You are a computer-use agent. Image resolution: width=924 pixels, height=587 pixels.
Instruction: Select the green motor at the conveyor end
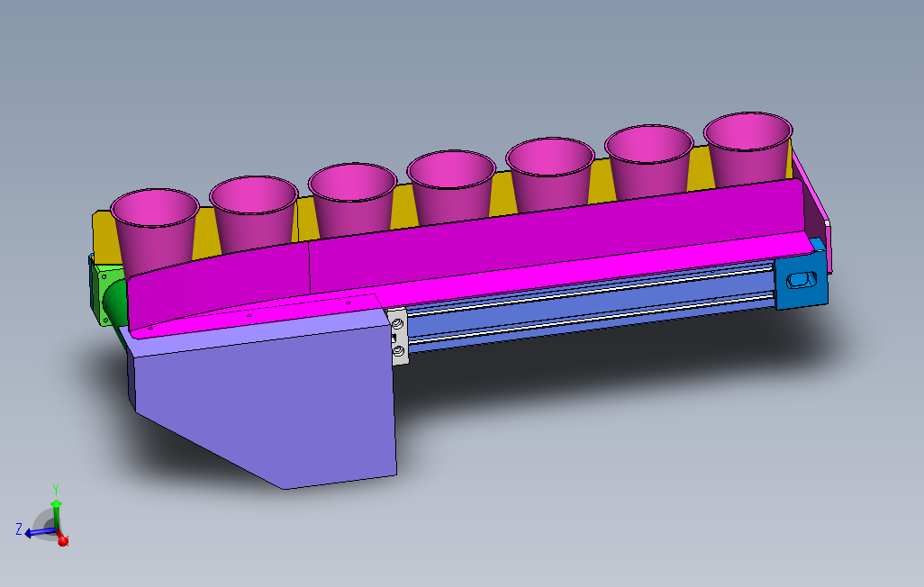pyautogui.click(x=109, y=296)
